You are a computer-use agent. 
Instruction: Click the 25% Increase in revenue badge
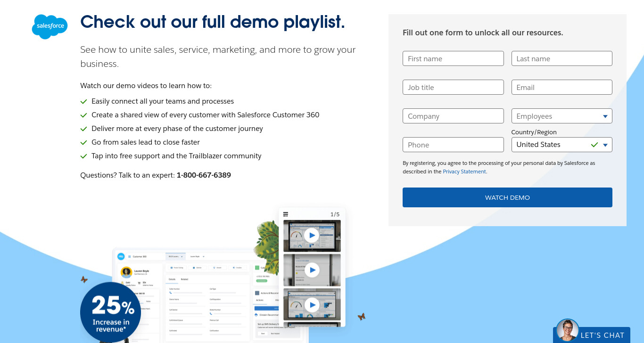coord(110,312)
